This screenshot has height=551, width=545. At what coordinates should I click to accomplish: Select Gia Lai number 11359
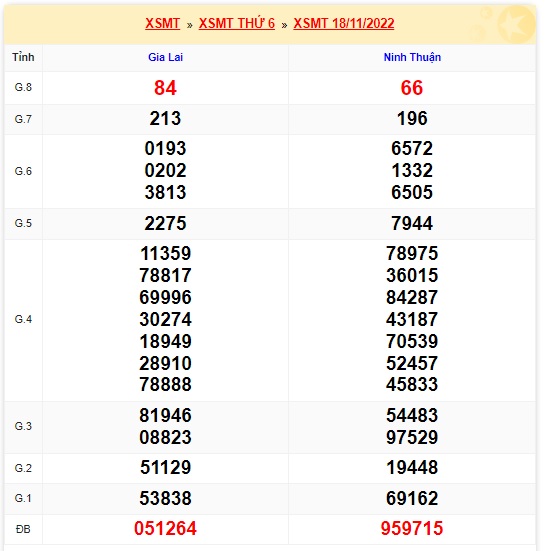tap(165, 253)
